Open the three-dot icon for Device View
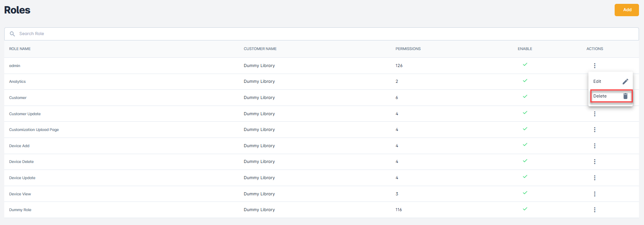The image size is (644, 225). pyautogui.click(x=595, y=194)
